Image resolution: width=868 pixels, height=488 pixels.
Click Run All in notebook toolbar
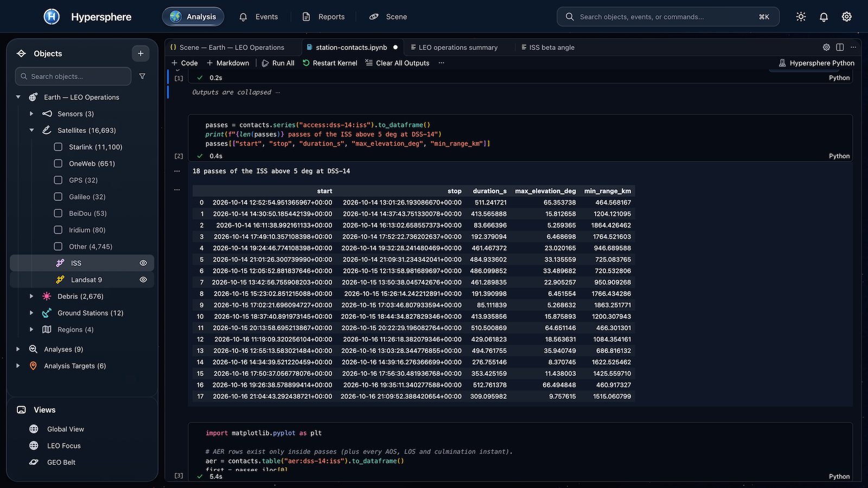(278, 63)
